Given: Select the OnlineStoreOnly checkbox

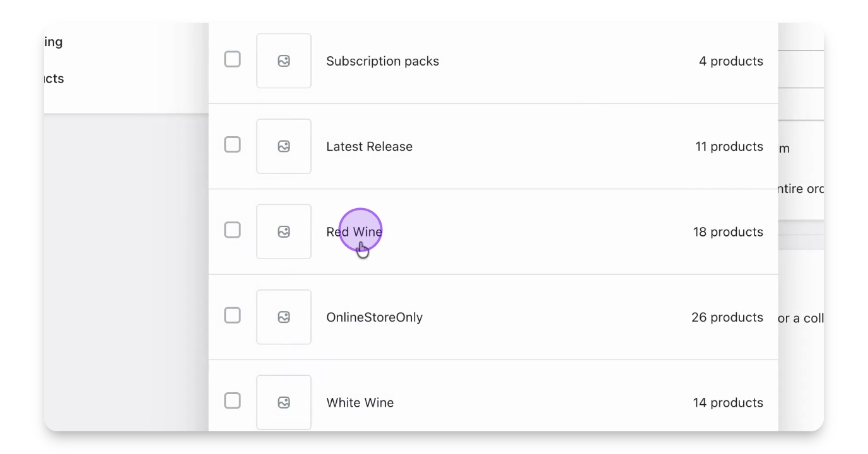Looking at the screenshot, I should (x=233, y=315).
